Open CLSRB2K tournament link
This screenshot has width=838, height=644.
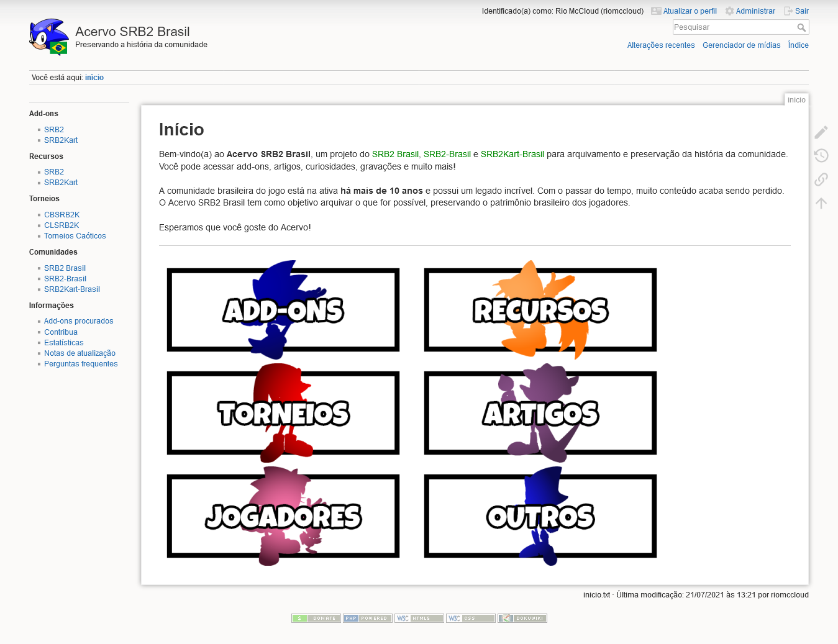(x=61, y=225)
